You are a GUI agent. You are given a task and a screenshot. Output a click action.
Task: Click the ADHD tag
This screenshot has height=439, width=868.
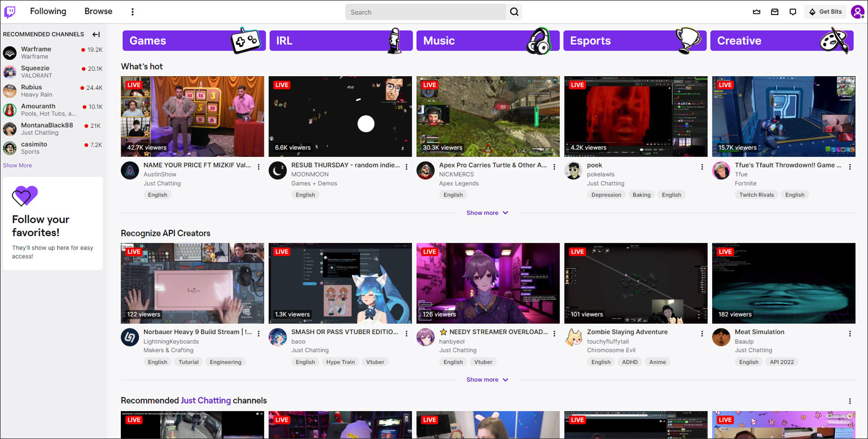(x=630, y=362)
